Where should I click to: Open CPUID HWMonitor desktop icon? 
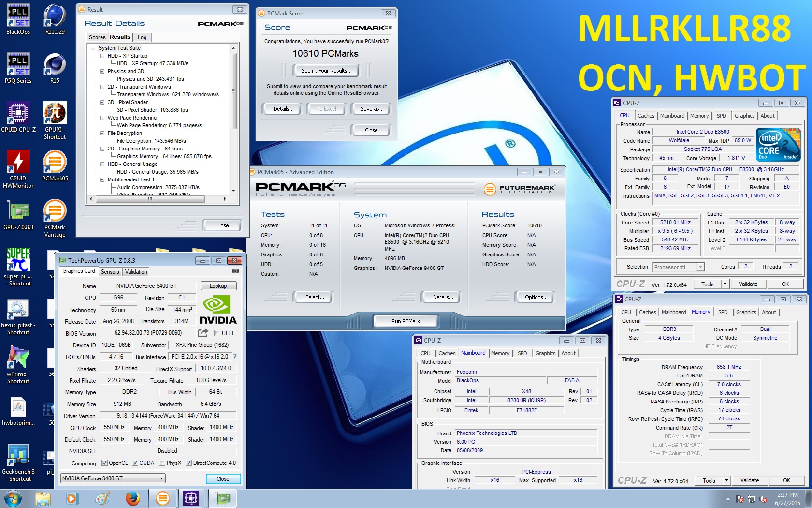coord(18,169)
